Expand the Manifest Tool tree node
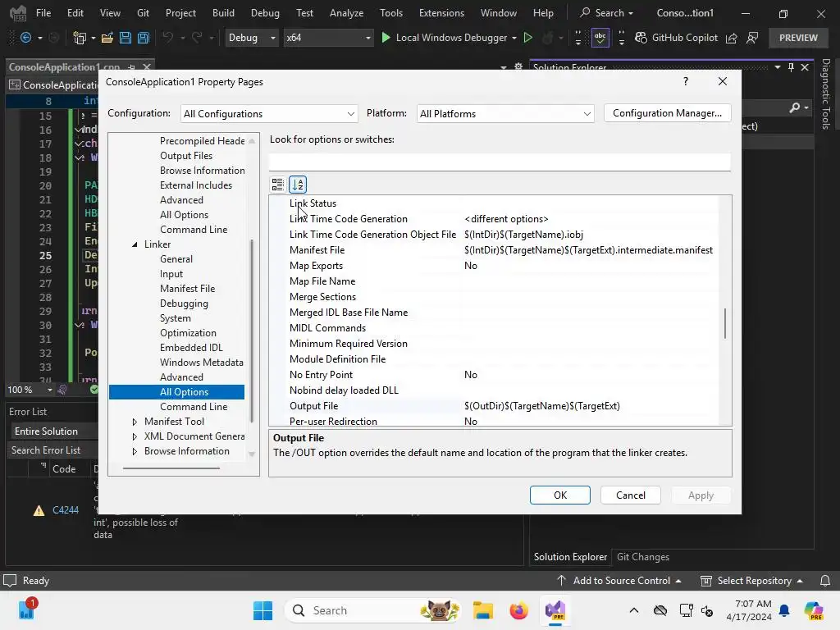 pos(135,422)
